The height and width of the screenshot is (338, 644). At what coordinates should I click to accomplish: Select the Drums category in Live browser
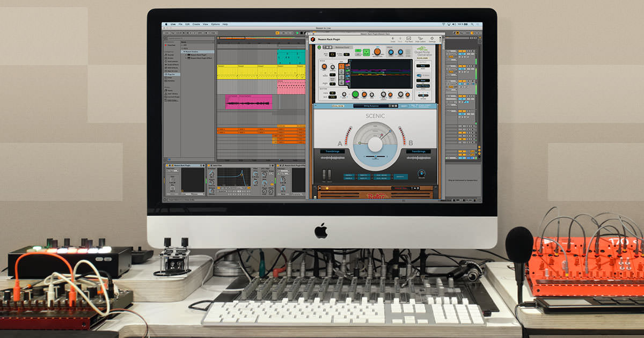[171, 58]
